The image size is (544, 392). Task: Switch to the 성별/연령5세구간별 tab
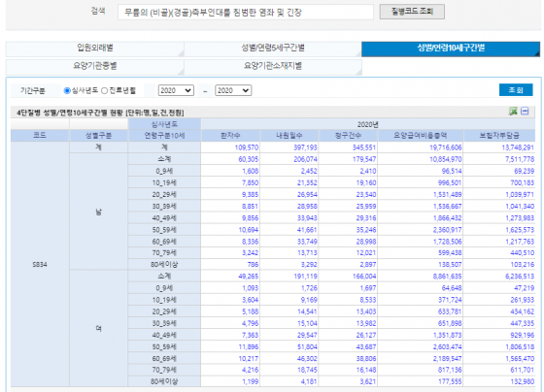(x=273, y=49)
